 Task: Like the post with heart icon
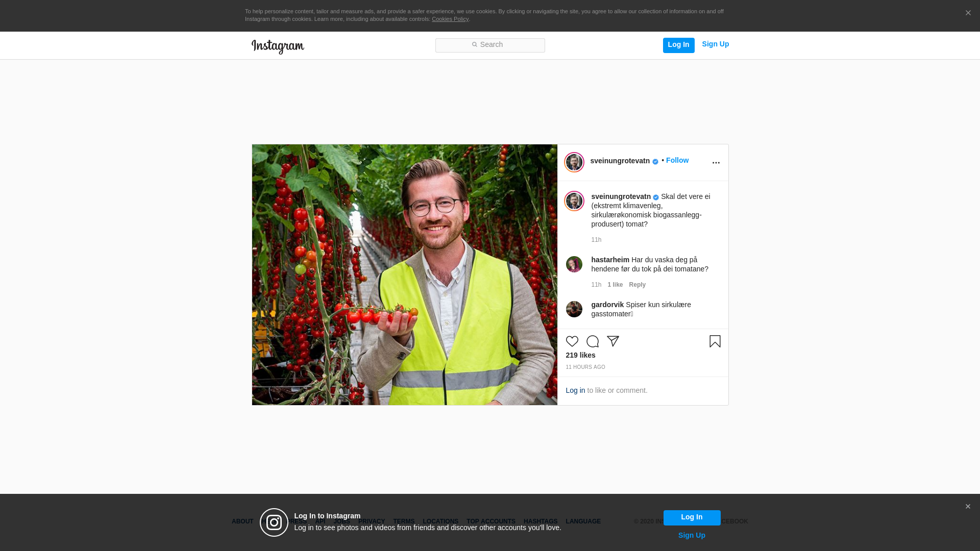point(572,341)
